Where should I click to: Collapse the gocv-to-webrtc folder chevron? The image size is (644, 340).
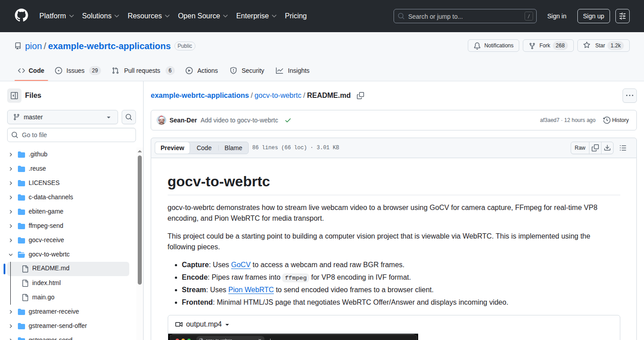tap(11, 254)
